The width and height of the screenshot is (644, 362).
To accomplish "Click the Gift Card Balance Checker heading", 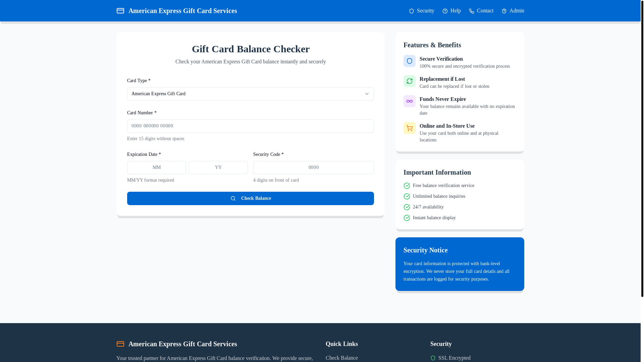I will point(251,49).
